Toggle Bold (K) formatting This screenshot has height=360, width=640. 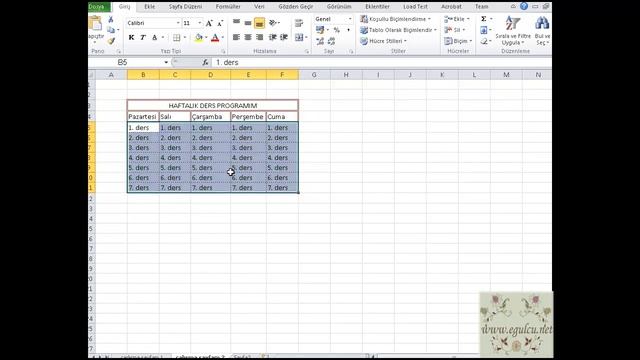coord(131,38)
